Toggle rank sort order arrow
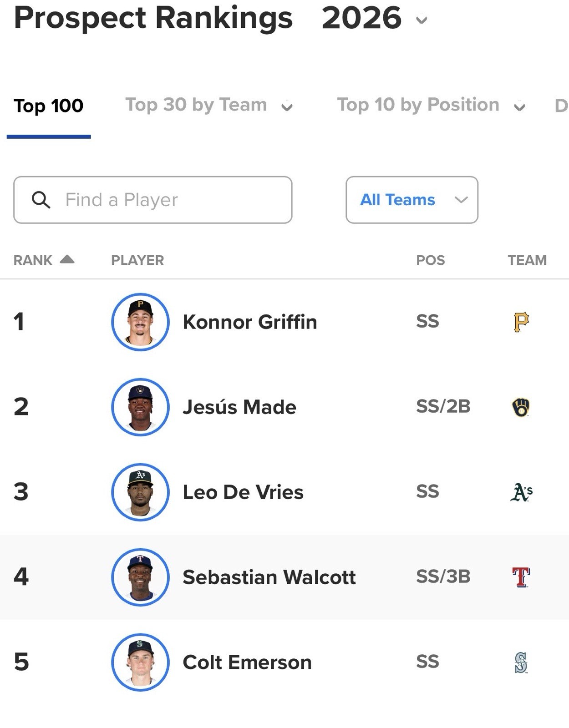The width and height of the screenshot is (569, 728). [x=67, y=259]
